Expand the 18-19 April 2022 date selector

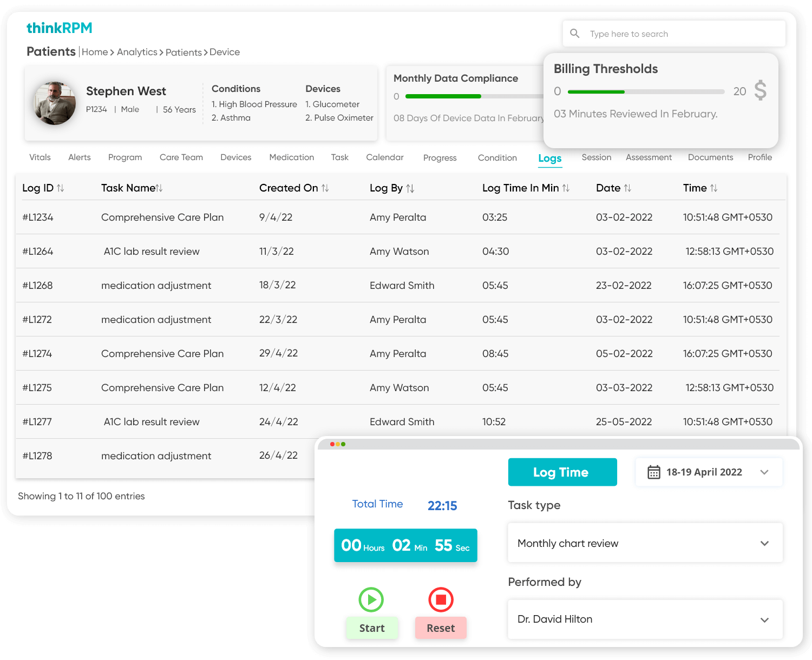[x=764, y=472]
